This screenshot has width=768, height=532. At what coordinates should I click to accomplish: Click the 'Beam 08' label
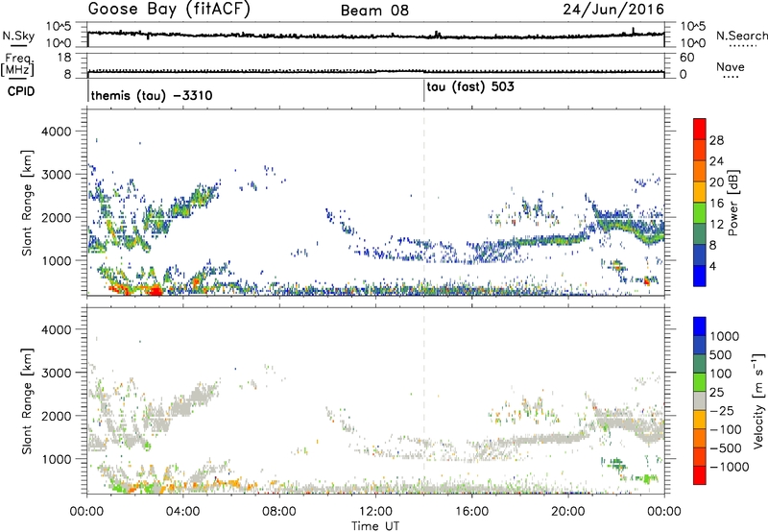click(x=374, y=11)
